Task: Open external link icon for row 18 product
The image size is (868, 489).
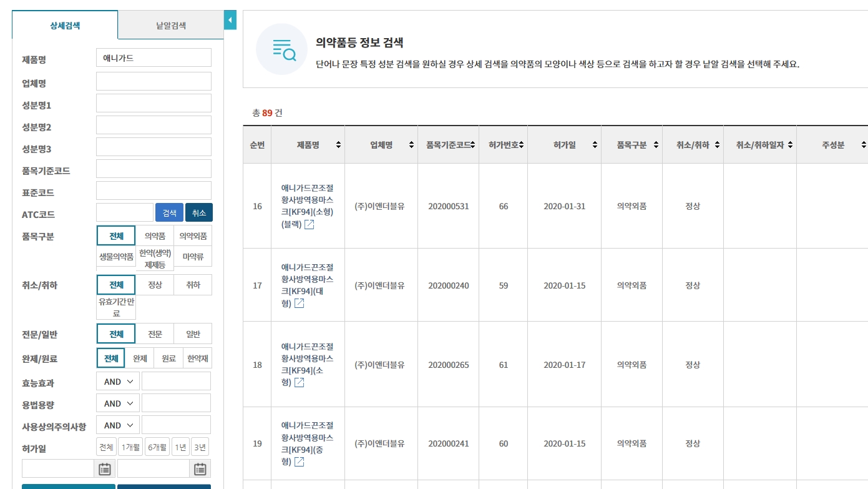Action: [299, 382]
